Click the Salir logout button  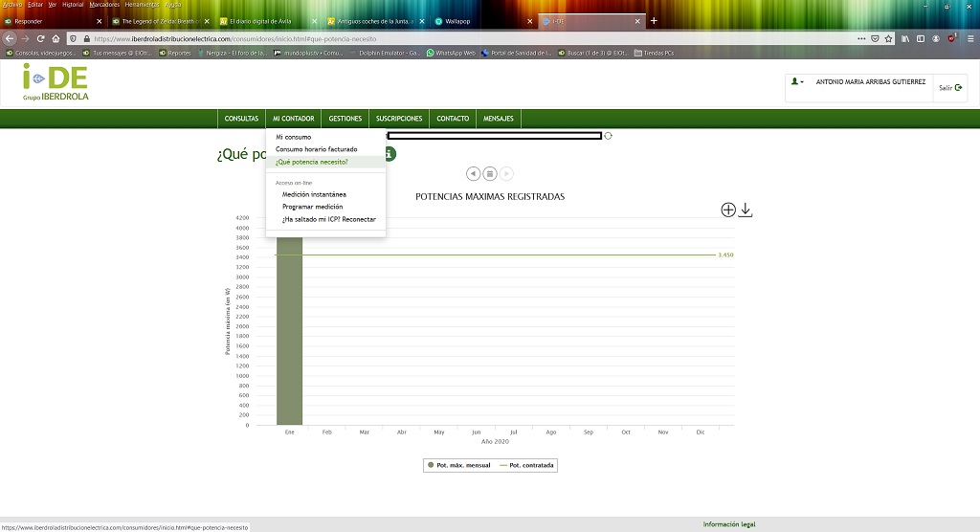click(949, 87)
